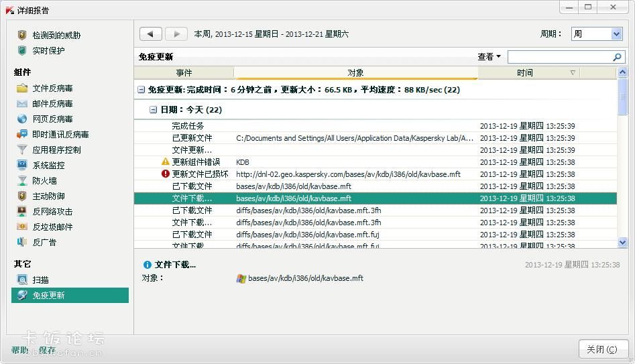Click the Kaspersky logo in title bar
Image resolution: width=635 pixels, height=364 pixels.
point(9,10)
